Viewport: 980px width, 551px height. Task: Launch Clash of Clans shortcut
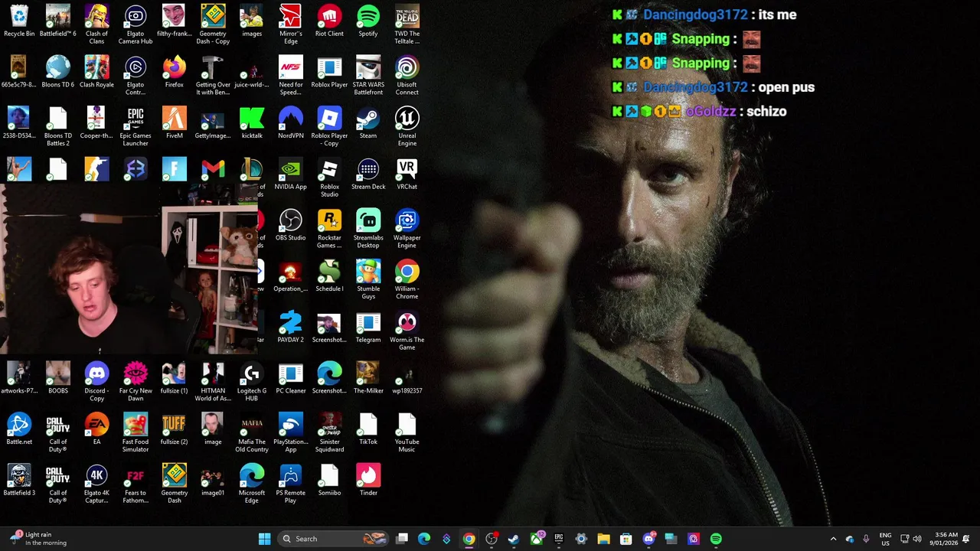click(96, 24)
